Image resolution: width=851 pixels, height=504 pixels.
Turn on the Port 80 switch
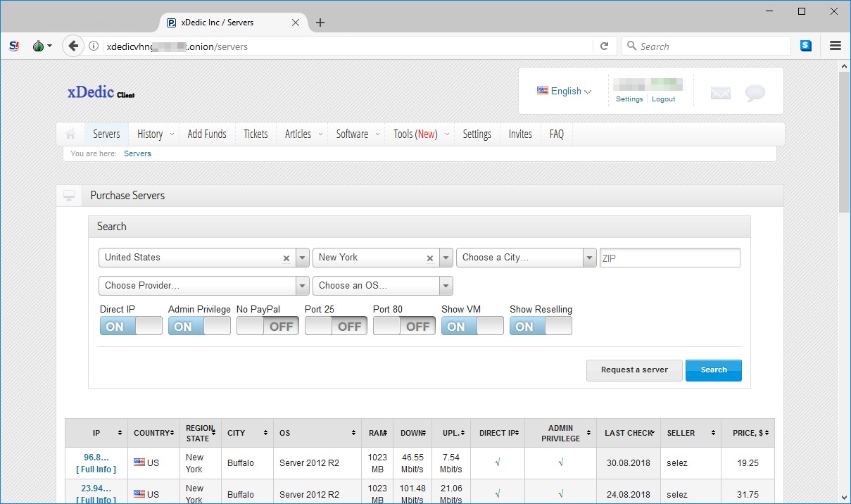(404, 326)
